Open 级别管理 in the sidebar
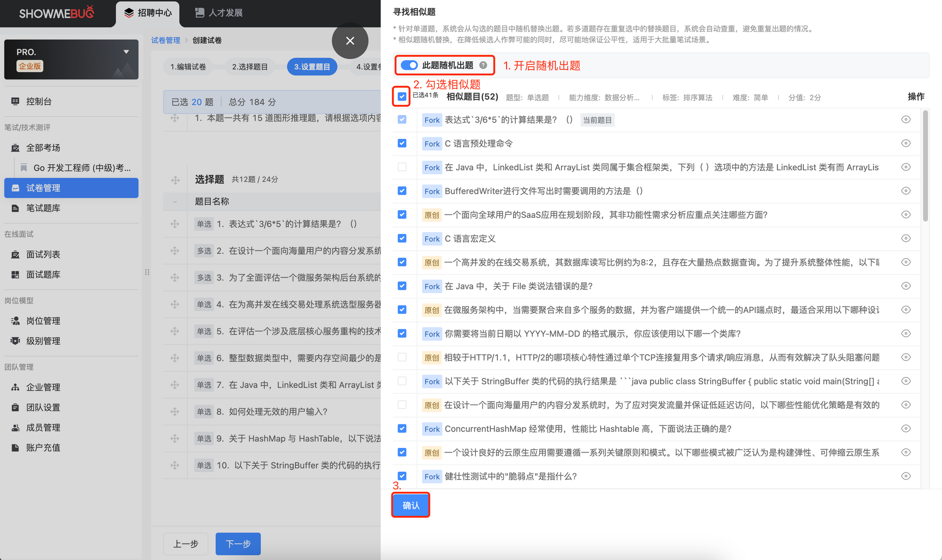 pos(71,341)
